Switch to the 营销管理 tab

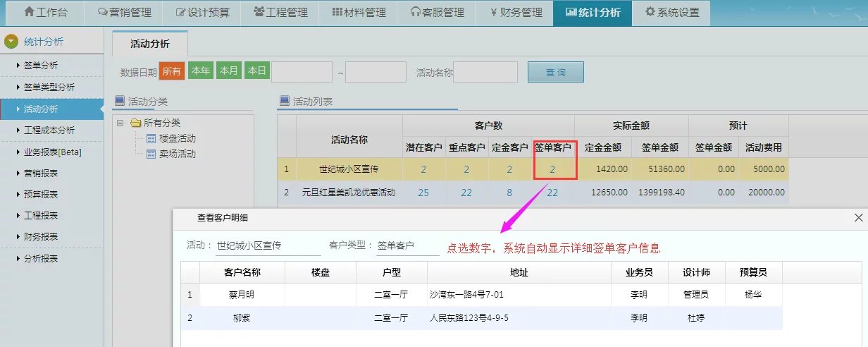coord(124,13)
